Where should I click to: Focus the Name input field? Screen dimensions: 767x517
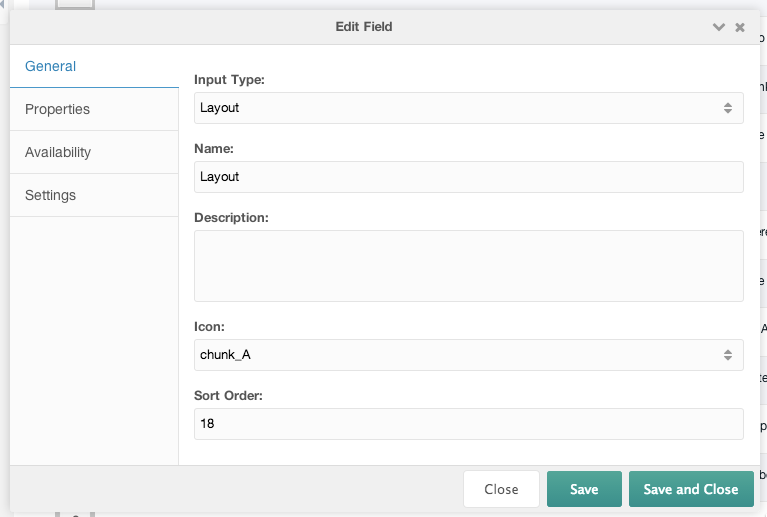pos(469,177)
